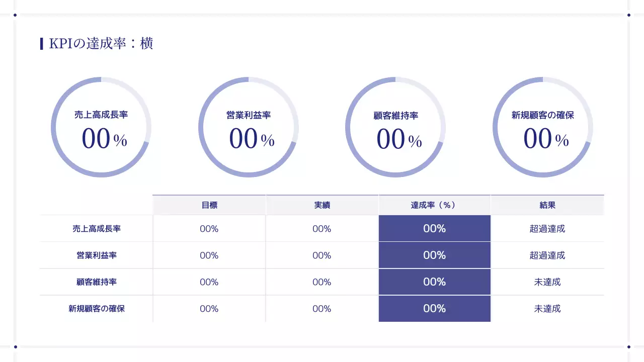
Task: Click the 結果 column header
Action: point(547,205)
